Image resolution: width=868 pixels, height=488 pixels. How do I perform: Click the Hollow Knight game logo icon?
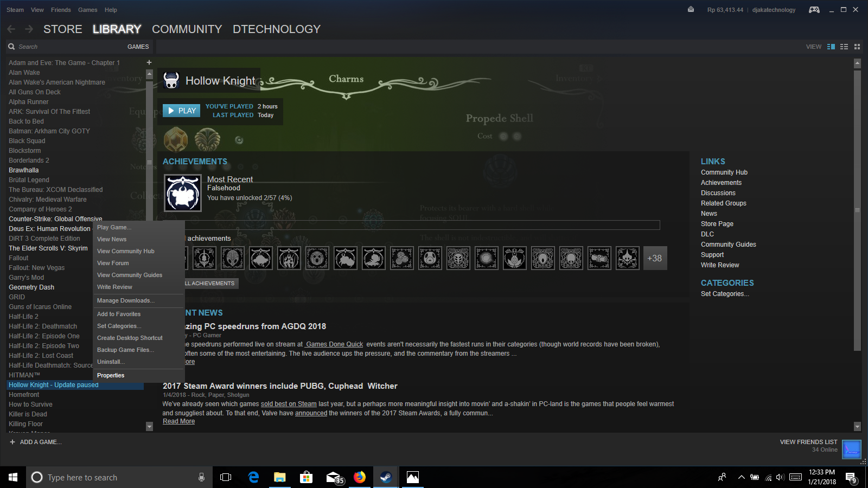point(171,80)
